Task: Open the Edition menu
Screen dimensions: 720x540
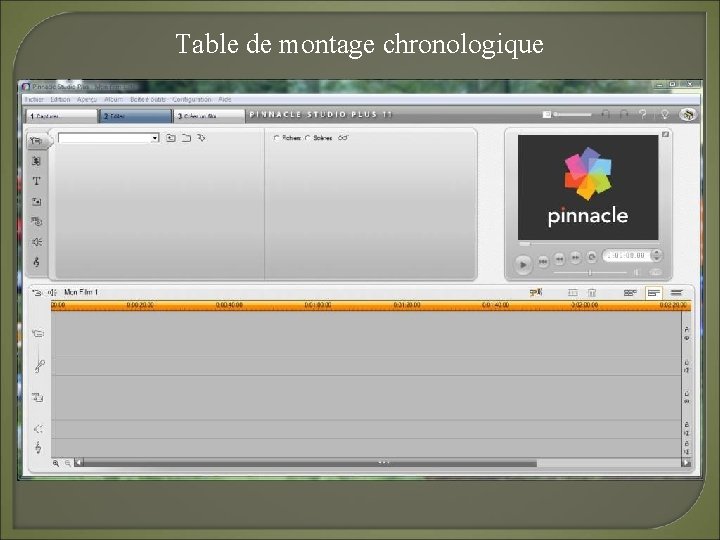Action: point(60,100)
